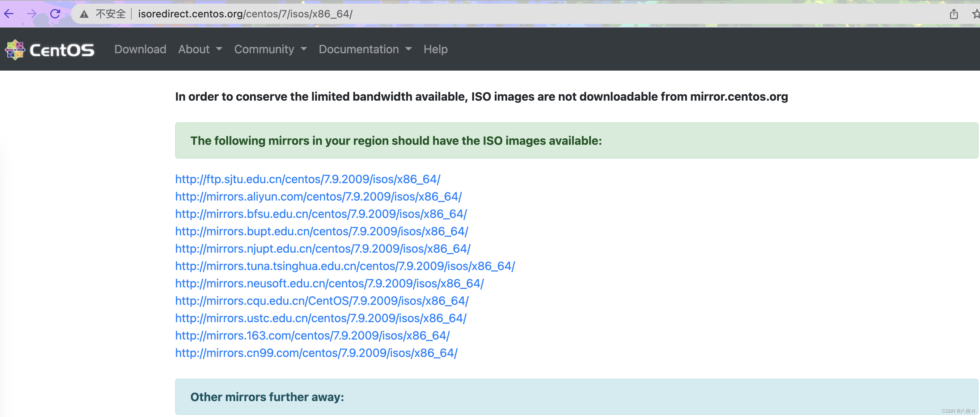This screenshot has height=417, width=980.
Task: Open the About dropdown menu
Action: [x=199, y=49]
